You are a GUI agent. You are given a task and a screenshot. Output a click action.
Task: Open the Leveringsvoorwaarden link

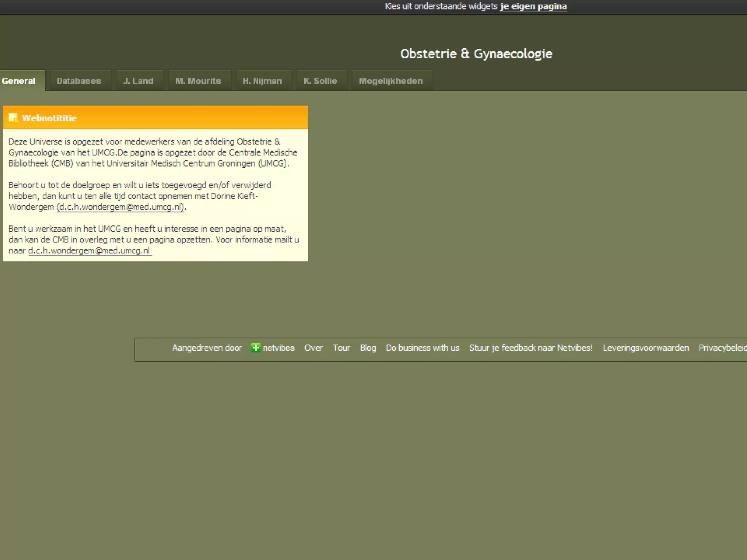point(646,348)
